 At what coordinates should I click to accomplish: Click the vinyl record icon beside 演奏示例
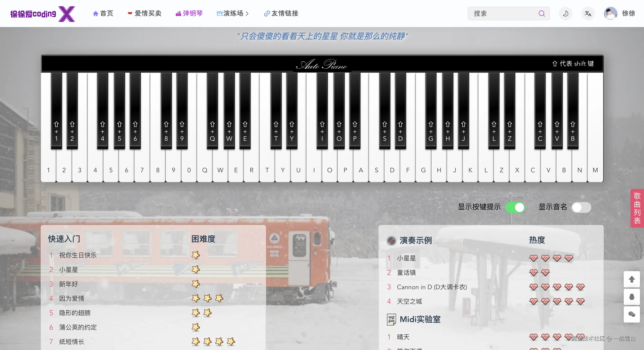391,241
